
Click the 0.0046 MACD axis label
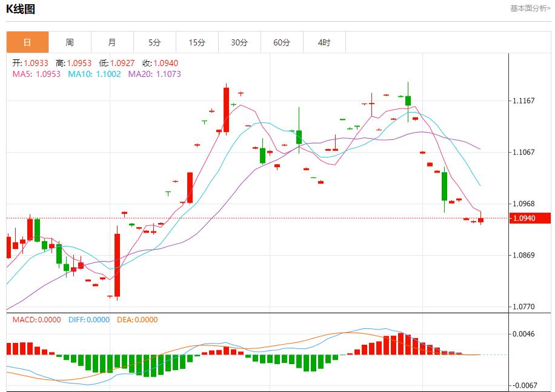pos(523,334)
